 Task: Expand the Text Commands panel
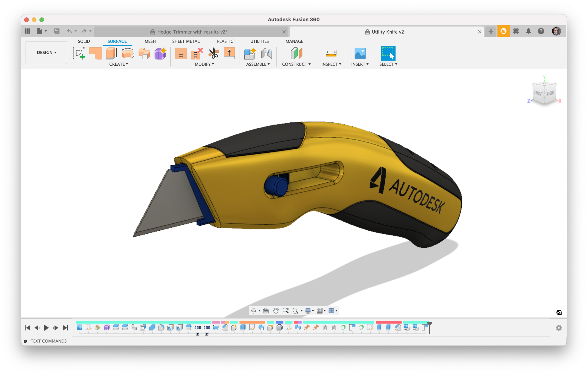25,341
